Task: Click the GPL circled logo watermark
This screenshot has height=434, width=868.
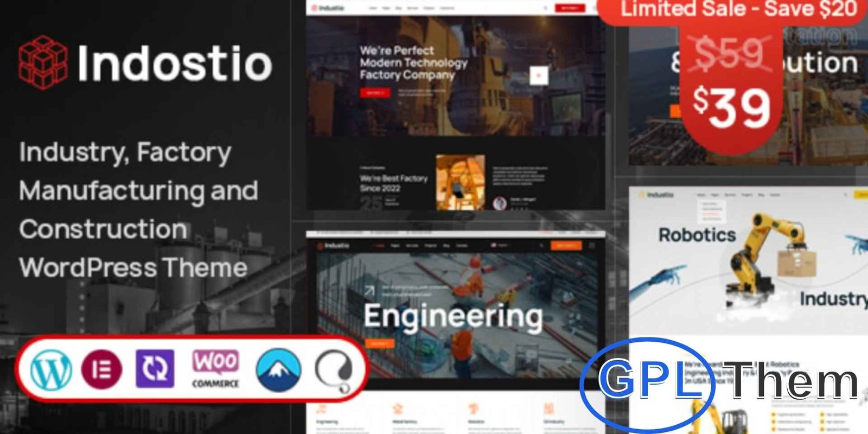Action: click(x=646, y=381)
